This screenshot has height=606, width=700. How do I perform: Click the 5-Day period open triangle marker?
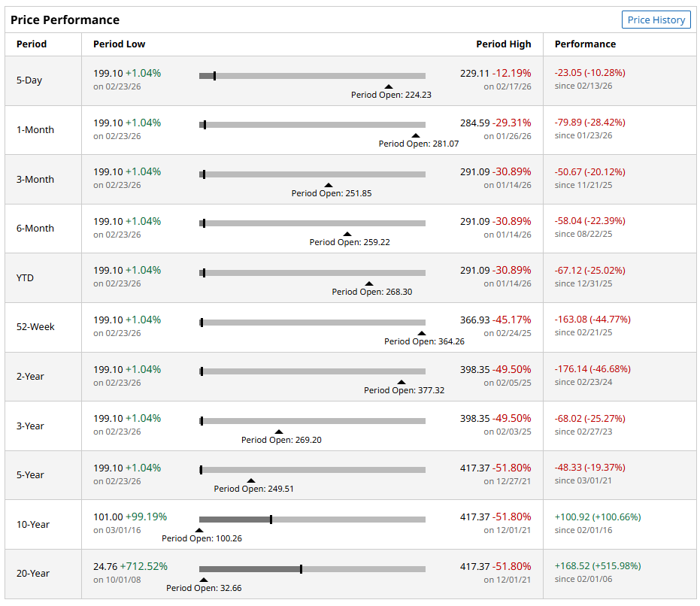(389, 86)
